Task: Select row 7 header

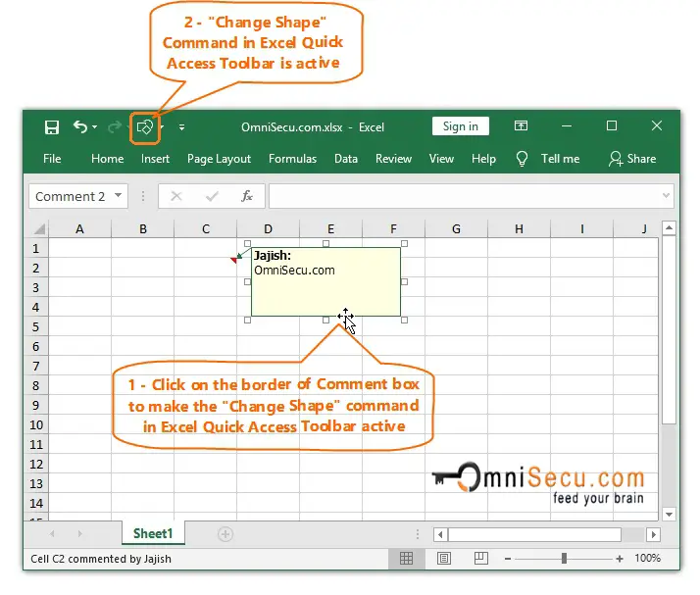Action: [x=35, y=367]
